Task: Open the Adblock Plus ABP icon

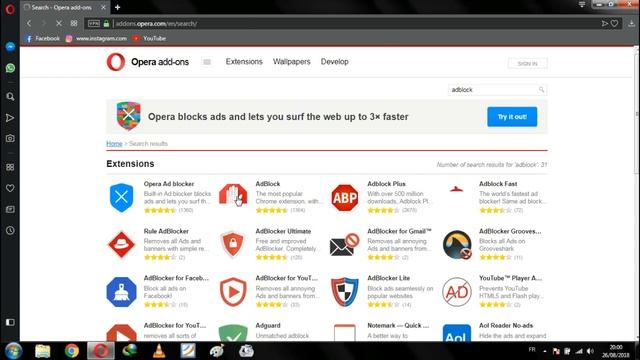Action: (x=345, y=198)
